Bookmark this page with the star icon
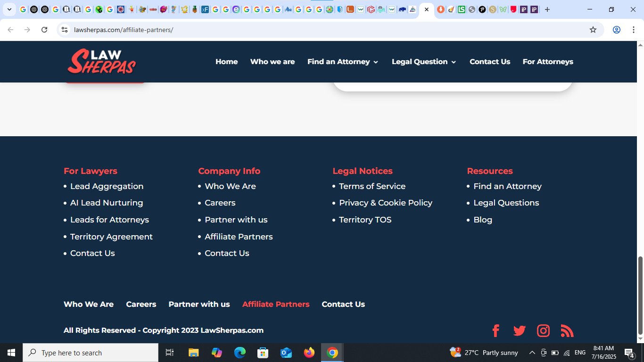Image resolution: width=644 pixels, height=362 pixels. pyautogui.click(x=593, y=30)
